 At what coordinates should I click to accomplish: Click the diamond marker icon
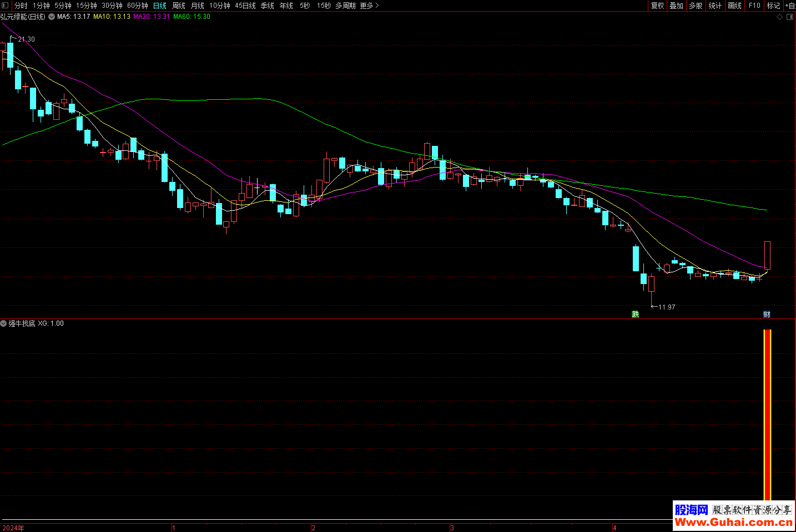click(x=779, y=17)
